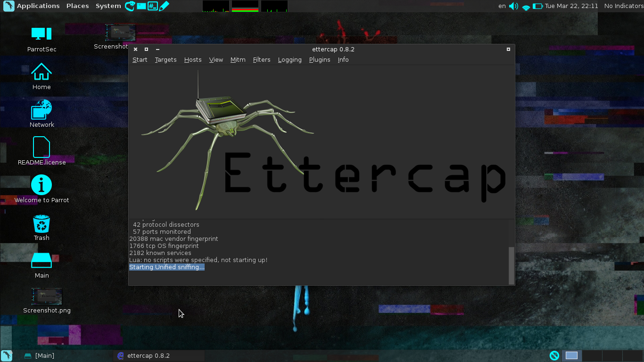644x362 pixels.
Task: Click the '57 ports monitored' log line
Action: click(162, 232)
